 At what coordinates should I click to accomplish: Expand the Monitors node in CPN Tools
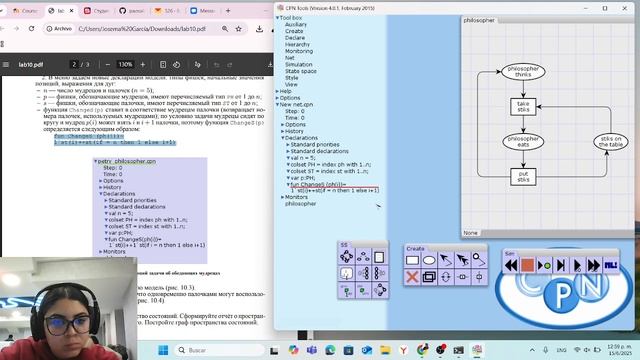[282, 197]
